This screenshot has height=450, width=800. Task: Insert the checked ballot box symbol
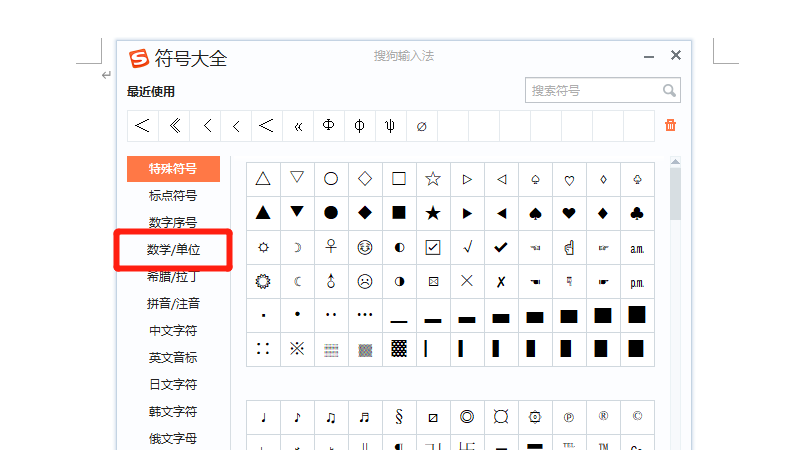click(x=433, y=247)
